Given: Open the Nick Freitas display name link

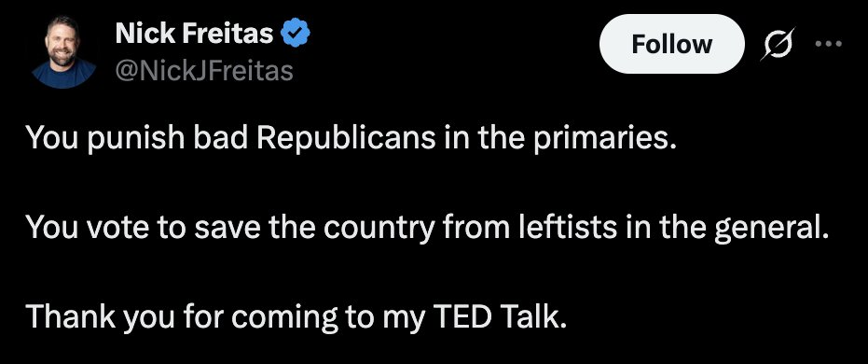Looking at the screenshot, I should pos(194,35).
